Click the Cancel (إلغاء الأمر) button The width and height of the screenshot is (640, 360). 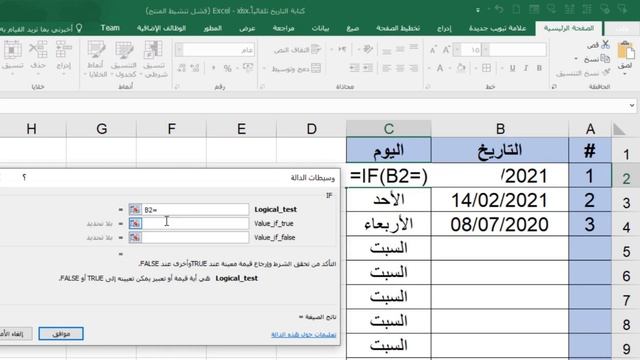click(x=16, y=333)
